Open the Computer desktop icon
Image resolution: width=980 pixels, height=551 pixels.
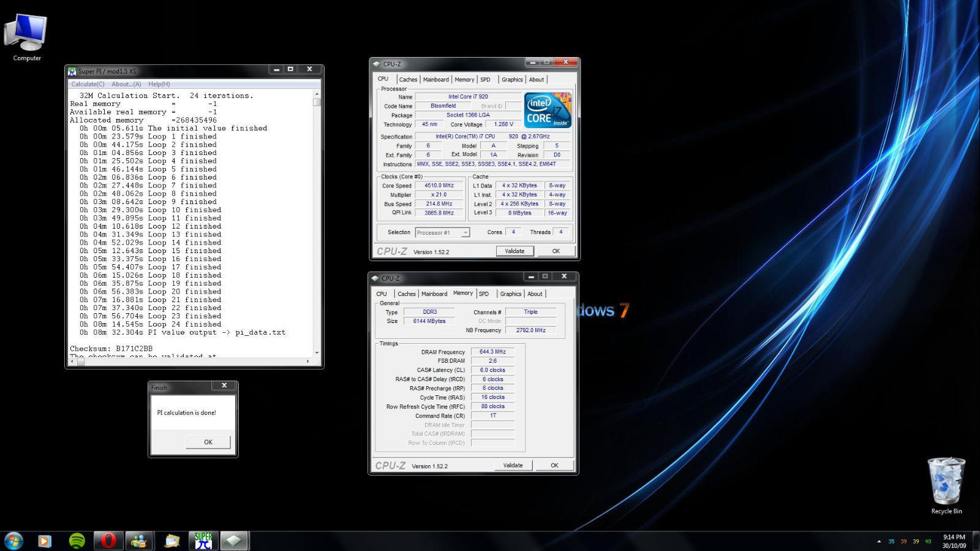tap(26, 37)
